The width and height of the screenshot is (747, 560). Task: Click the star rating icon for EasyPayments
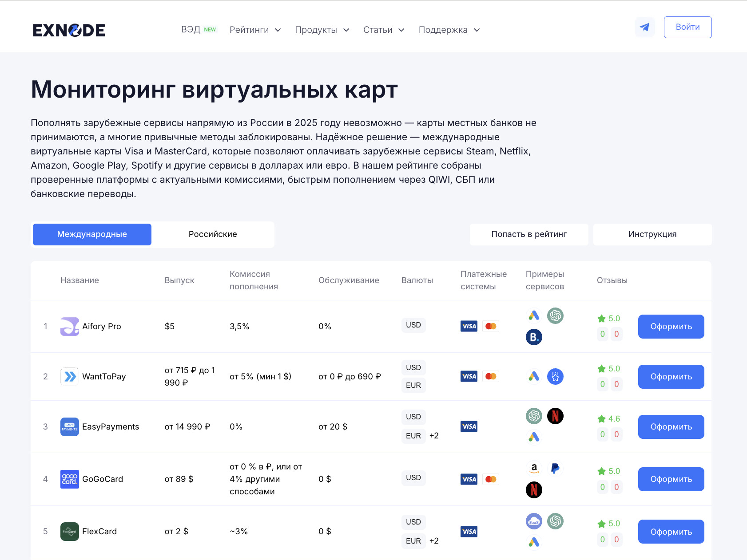pyautogui.click(x=602, y=419)
